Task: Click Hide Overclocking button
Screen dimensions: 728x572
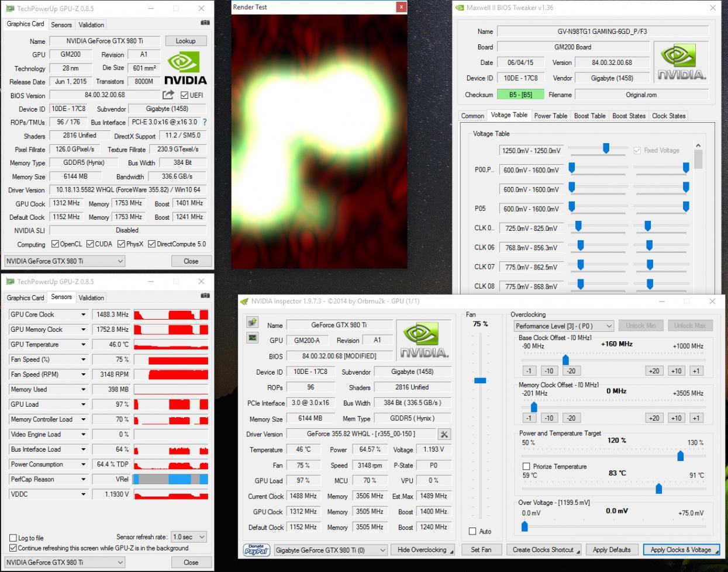Action: (422, 550)
